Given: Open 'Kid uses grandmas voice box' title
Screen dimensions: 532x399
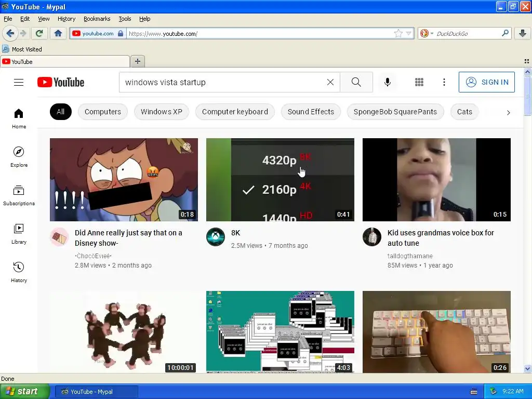Looking at the screenshot, I should point(441,238).
